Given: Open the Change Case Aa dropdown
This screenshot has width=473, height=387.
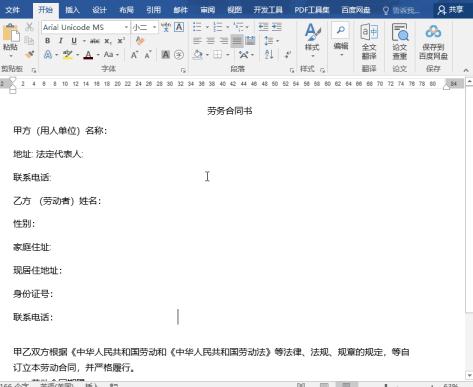Looking at the screenshot, I should point(111,54).
